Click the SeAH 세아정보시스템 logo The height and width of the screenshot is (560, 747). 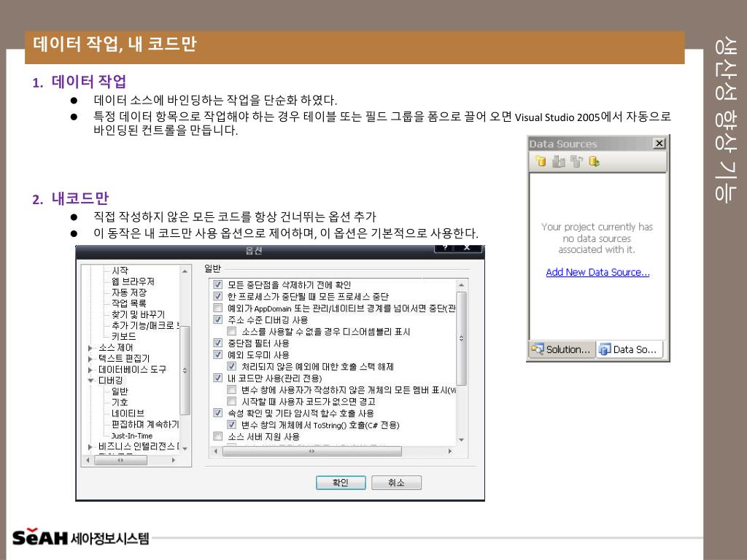coord(80,537)
